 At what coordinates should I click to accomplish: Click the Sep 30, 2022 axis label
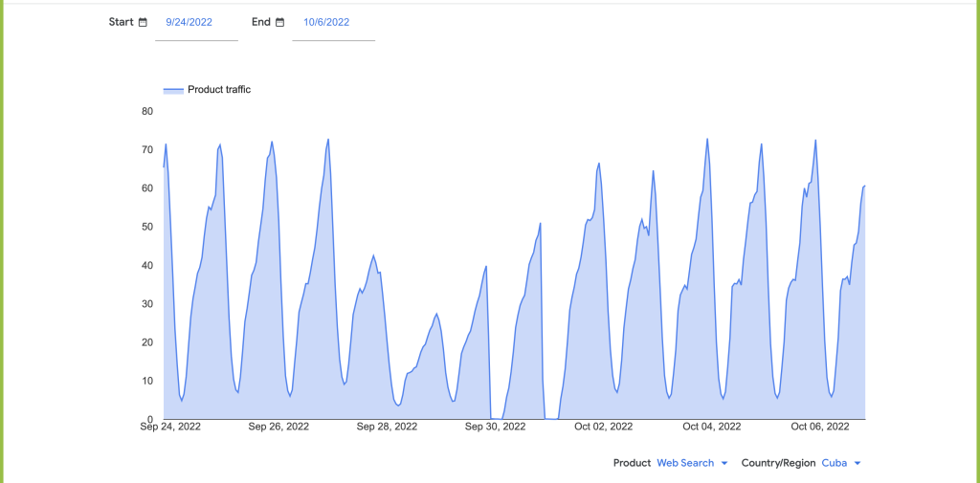click(496, 427)
